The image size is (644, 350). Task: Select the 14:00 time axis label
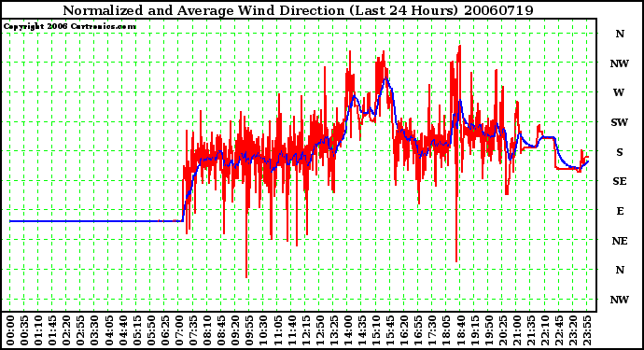pyautogui.click(x=348, y=330)
